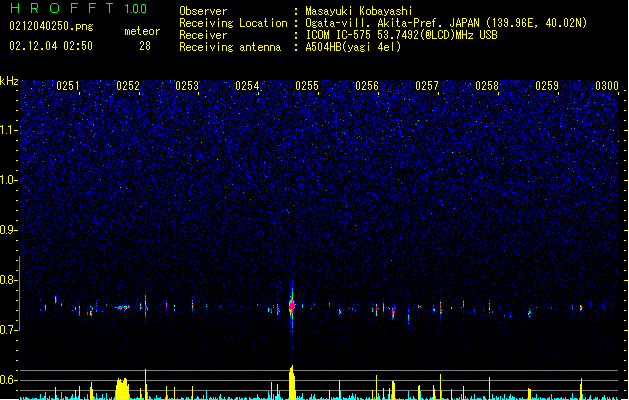Viewport: 629px width, 400px height.
Task: Click the 0.7 kHz axis label
Action: [7, 330]
